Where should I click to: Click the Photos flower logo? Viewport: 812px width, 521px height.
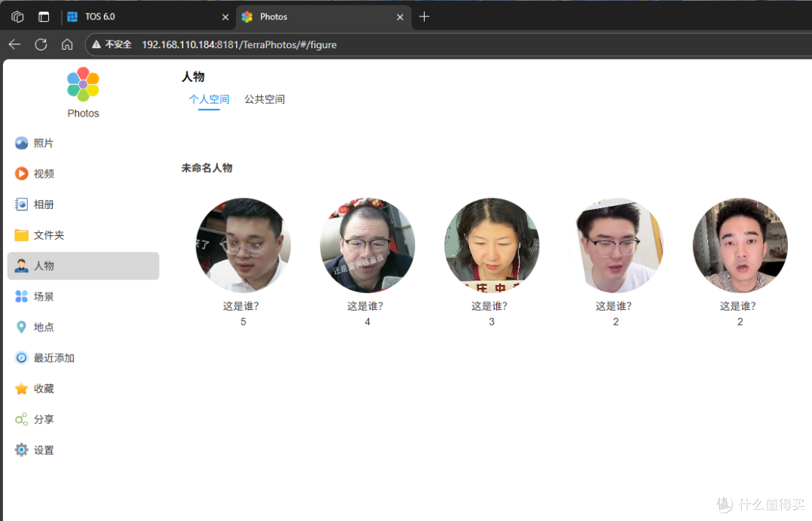point(83,84)
